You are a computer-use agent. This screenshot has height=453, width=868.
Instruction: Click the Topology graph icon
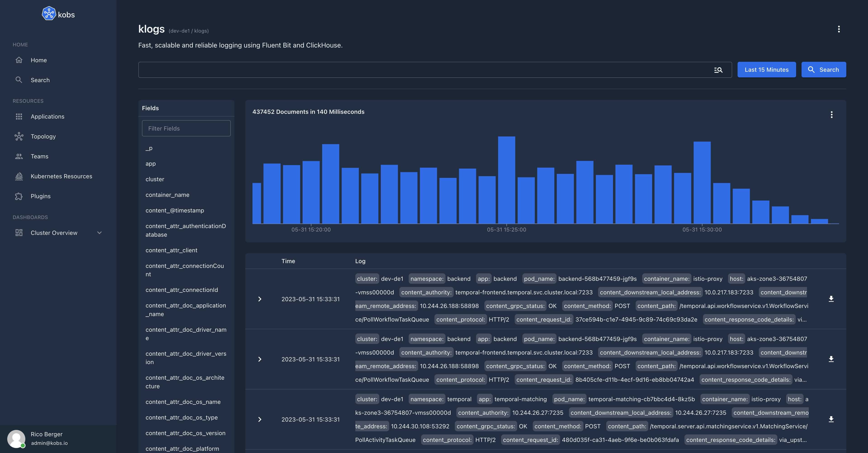click(19, 136)
